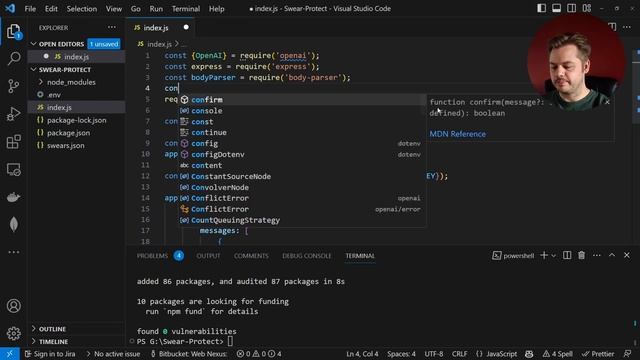Add a new terminal with plus icon
This screenshot has height=360, width=640.
(544, 256)
